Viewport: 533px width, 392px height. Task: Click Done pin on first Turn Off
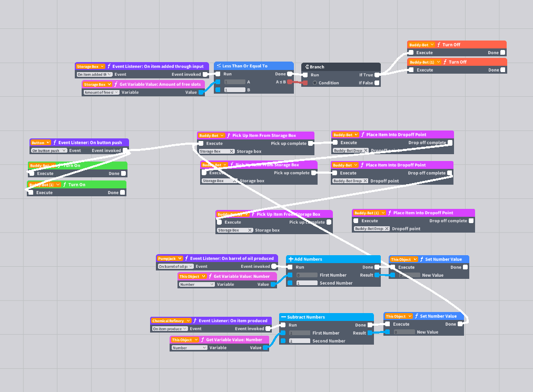tap(502, 53)
